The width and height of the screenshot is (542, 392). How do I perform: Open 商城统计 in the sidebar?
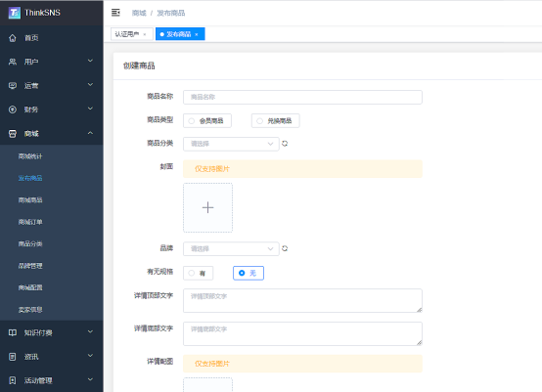click(x=30, y=156)
